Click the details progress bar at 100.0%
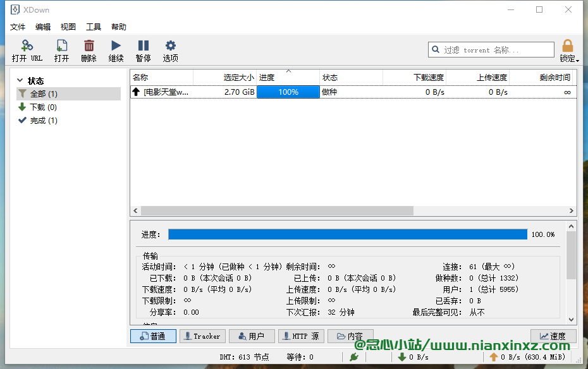This screenshot has height=369, width=588. (x=348, y=234)
